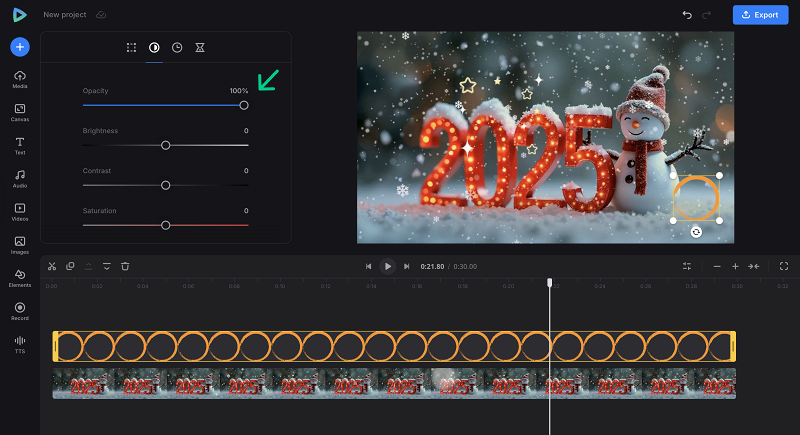
Task: Open the Record panel
Action: (20, 311)
